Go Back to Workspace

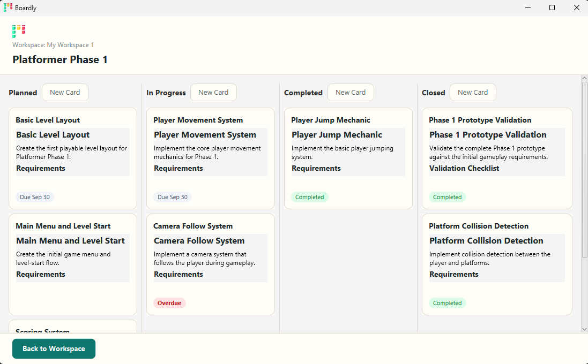[x=54, y=348]
